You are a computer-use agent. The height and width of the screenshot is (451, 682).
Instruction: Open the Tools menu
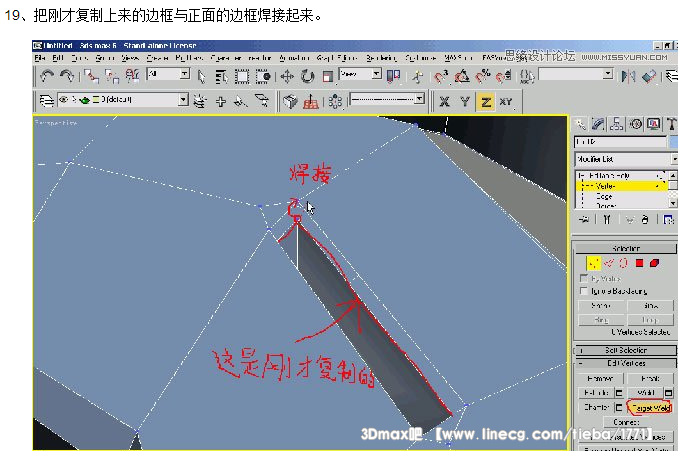[x=80, y=58]
